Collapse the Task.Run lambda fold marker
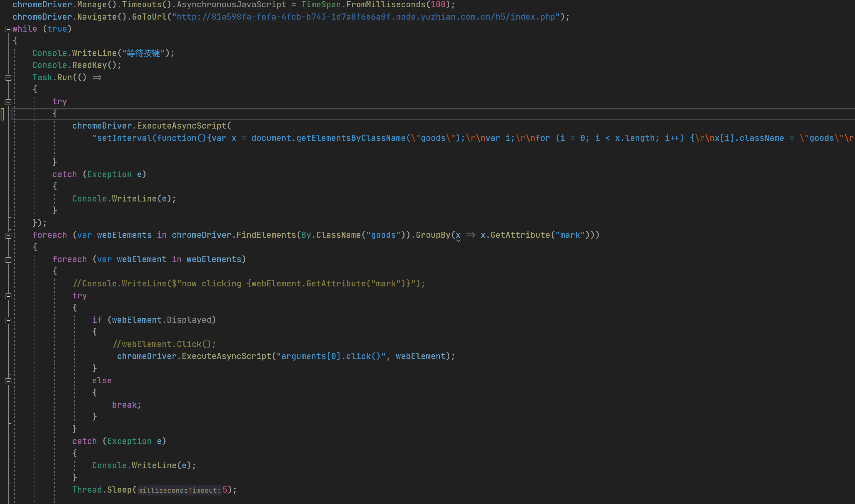 (8, 78)
